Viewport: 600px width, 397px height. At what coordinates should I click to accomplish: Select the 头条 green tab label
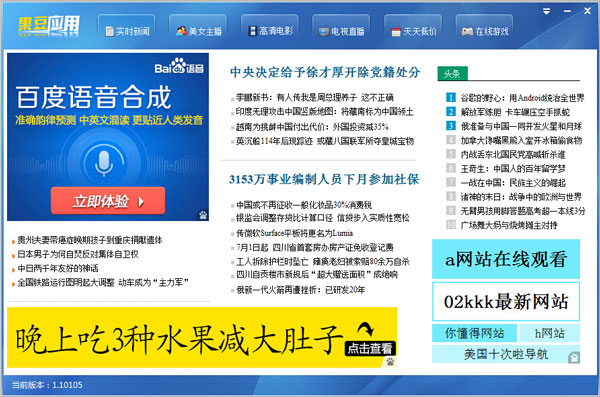point(452,74)
